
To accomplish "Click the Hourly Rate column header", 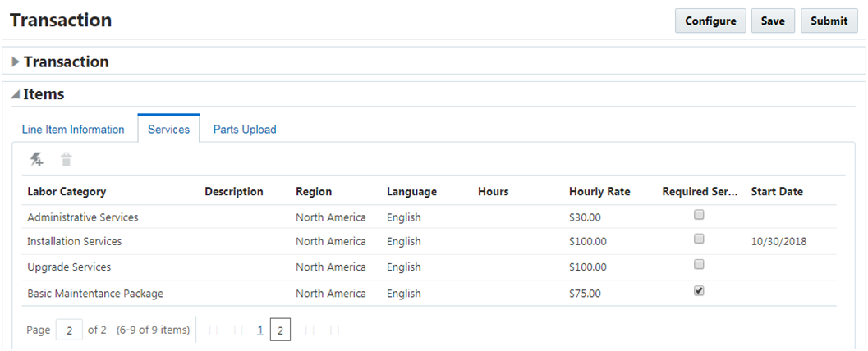I will click(x=599, y=192).
